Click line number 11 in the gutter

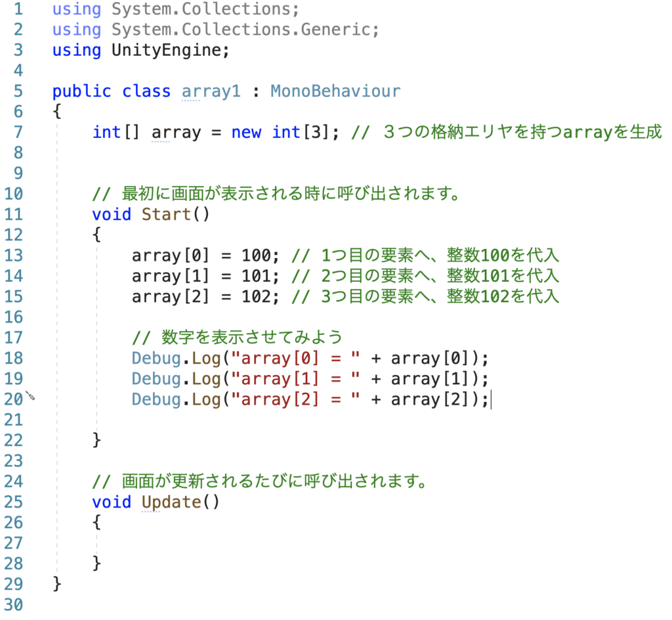coord(13,214)
